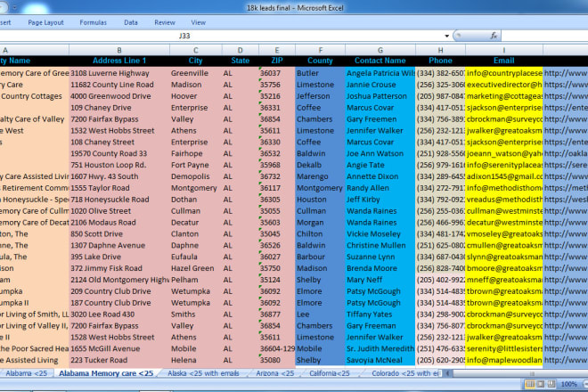The image size is (588, 392).
Task: Select ZIP cell 36604-129
Action: [277, 348]
